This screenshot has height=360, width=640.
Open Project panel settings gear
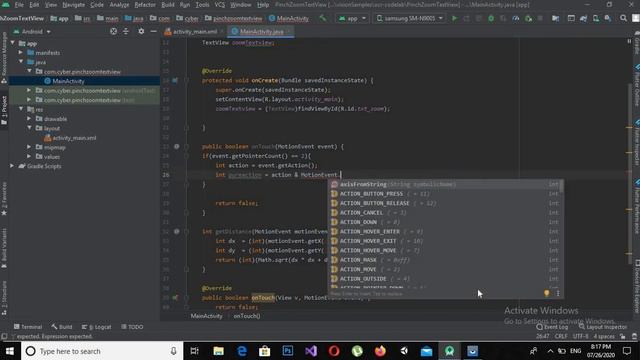point(141,31)
